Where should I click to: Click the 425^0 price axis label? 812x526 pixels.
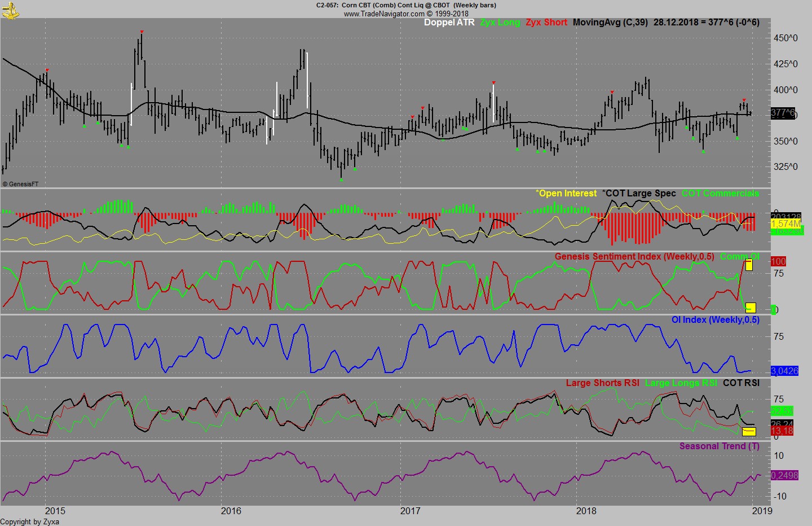(x=785, y=64)
